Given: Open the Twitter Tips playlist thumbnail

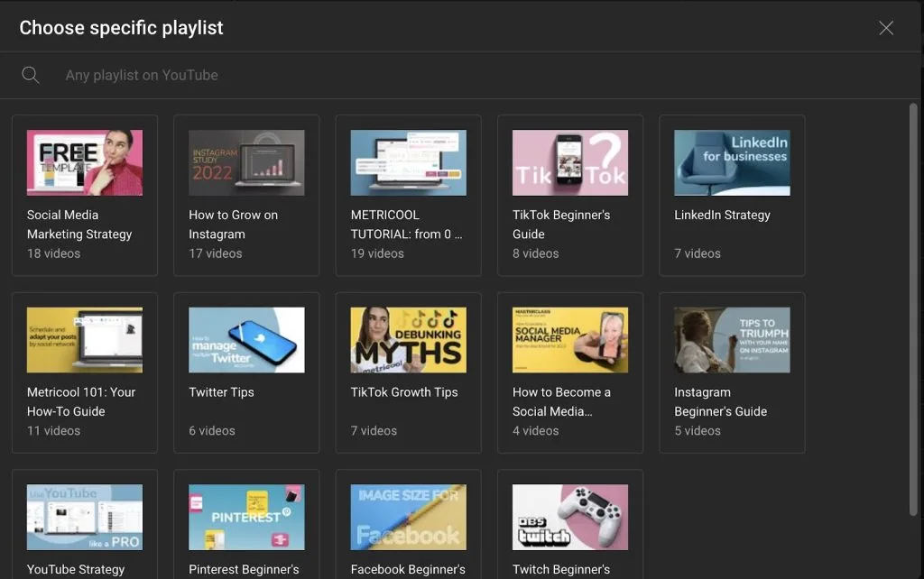Looking at the screenshot, I should coord(246,340).
